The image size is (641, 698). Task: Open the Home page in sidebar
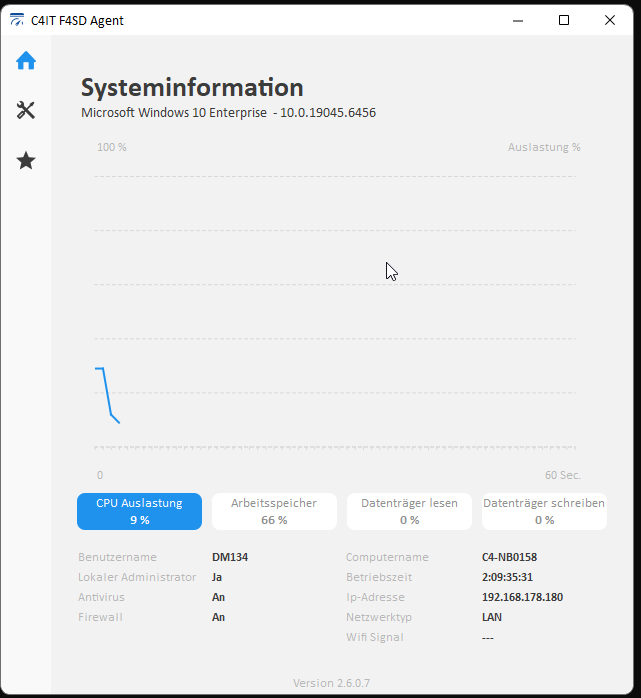pyautogui.click(x=26, y=60)
